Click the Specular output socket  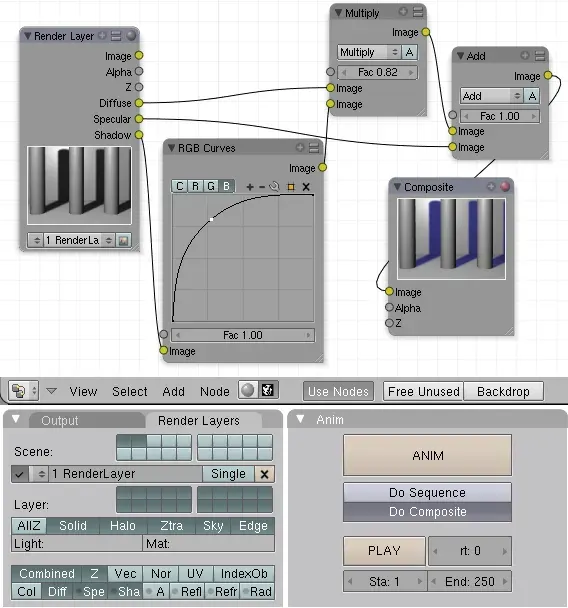[139, 119]
